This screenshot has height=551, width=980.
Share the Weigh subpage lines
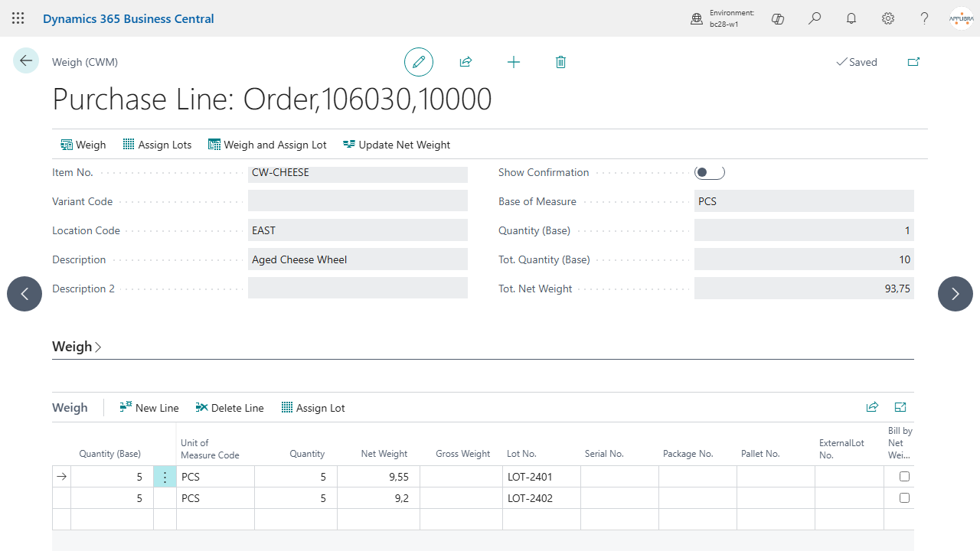point(872,408)
